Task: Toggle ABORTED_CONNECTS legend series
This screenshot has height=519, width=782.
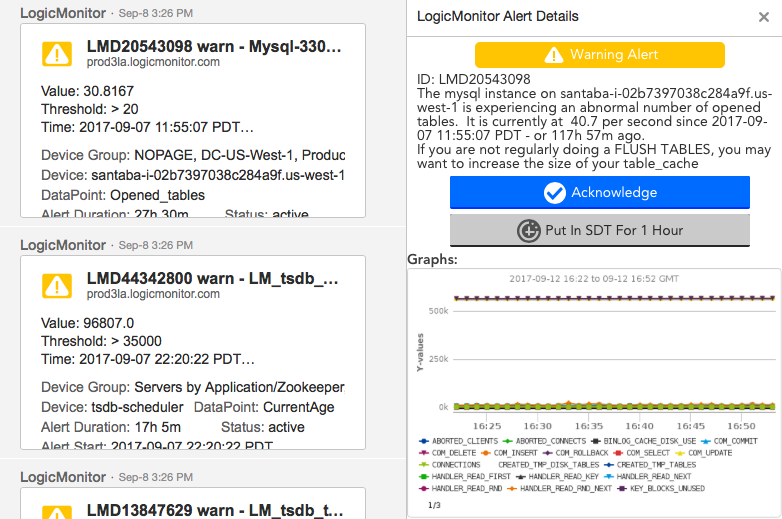Action: (x=545, y=441)
